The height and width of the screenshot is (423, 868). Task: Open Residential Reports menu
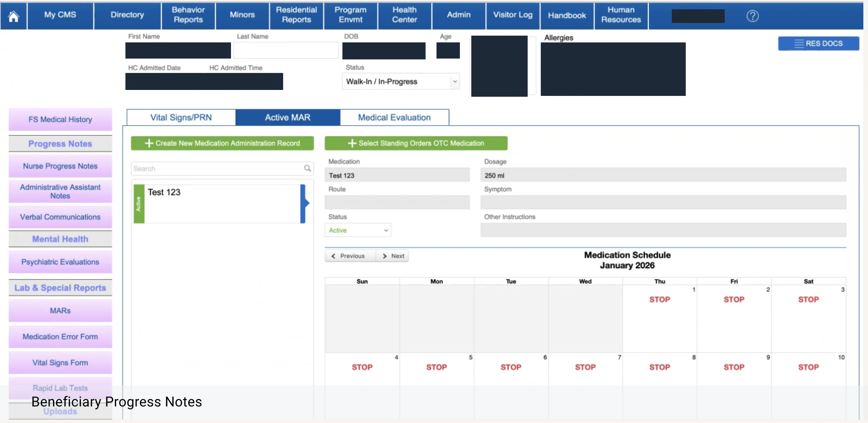click(x=297, y=16)
